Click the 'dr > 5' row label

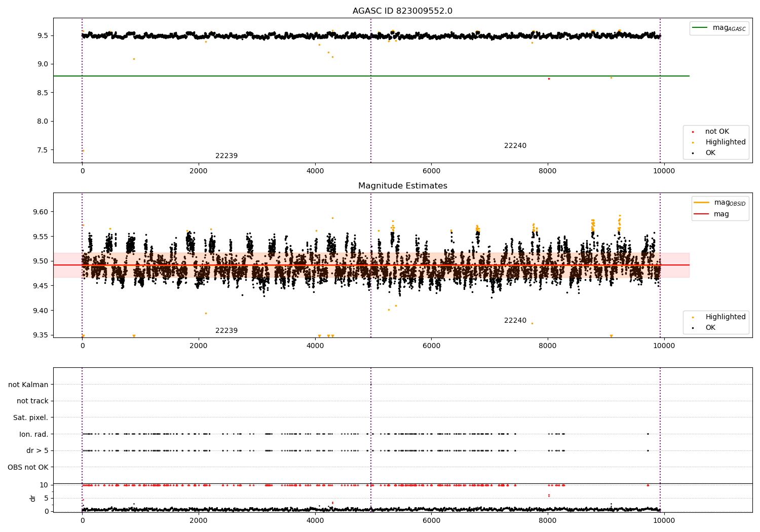tap(37, 451)
